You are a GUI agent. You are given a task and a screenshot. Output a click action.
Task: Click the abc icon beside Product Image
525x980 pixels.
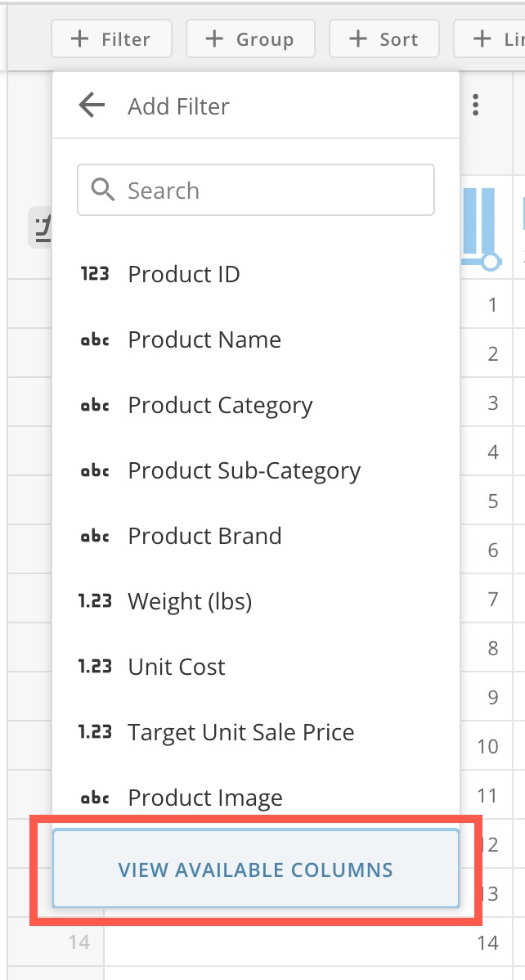click(x=96, y=798)
